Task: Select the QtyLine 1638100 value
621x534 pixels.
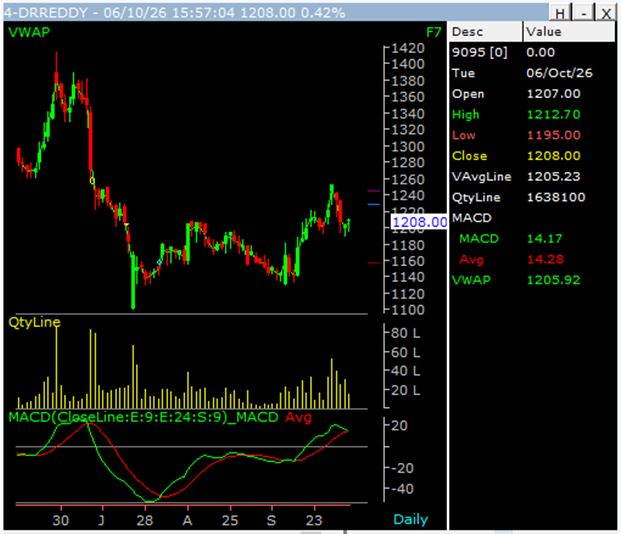Action: click(x=556, y=197)
